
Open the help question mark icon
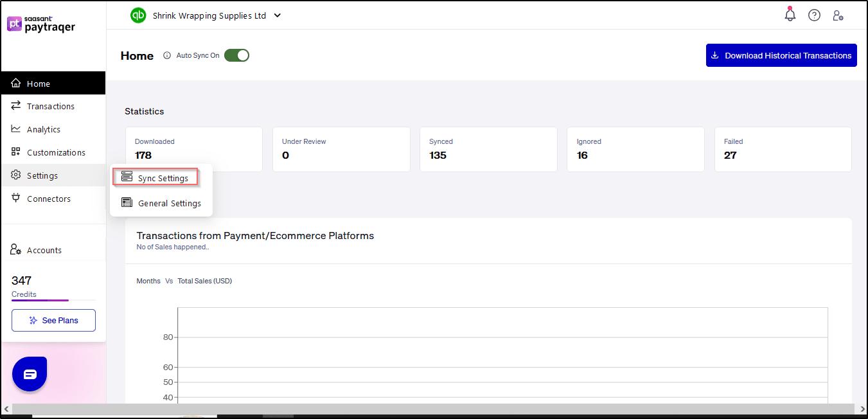point(814,15)
